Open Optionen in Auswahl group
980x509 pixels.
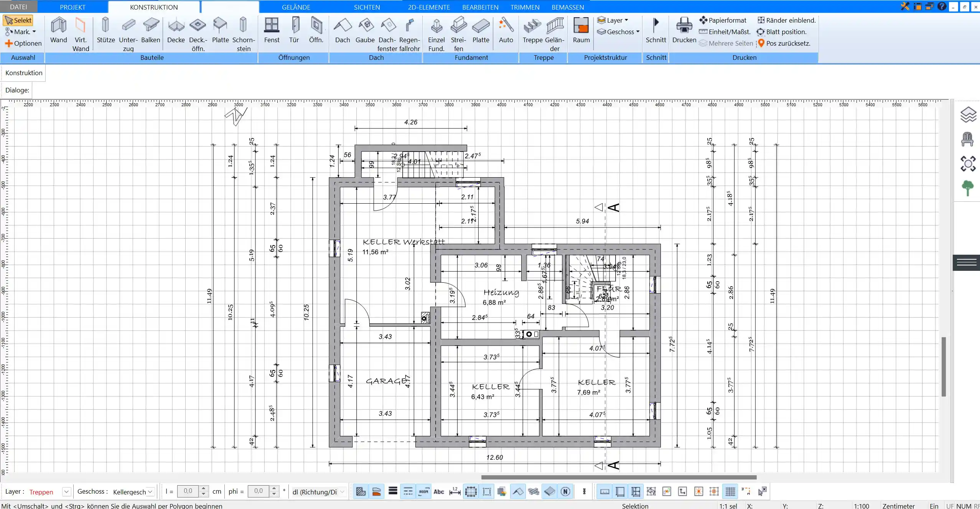coord(23,43)
